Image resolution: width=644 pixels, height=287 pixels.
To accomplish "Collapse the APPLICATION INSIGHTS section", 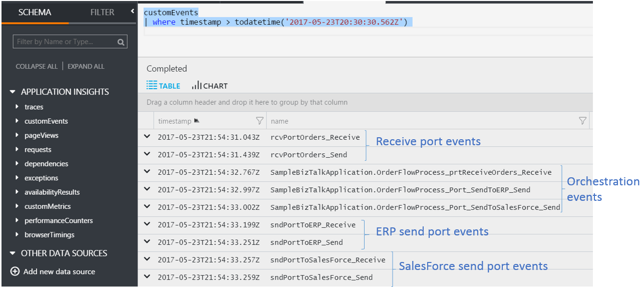I will pyautogui.click(x=13, y=92).
